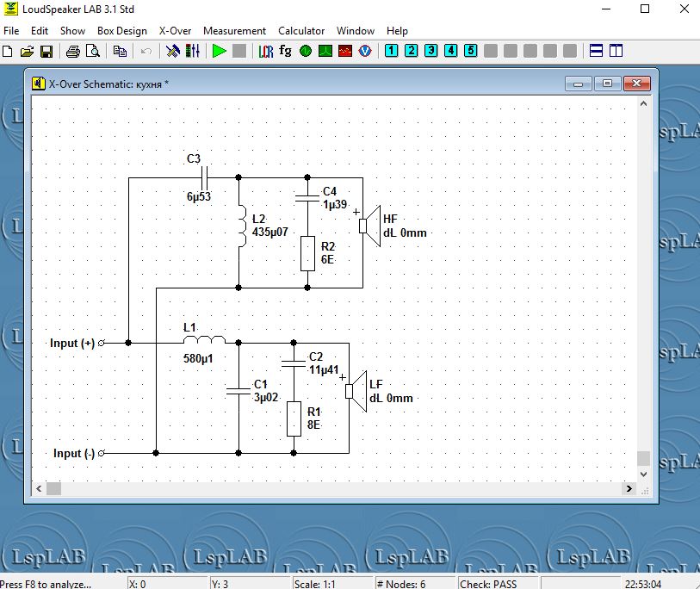
Task: Click the 435µ07 inductor value
Action: (270, 232)
